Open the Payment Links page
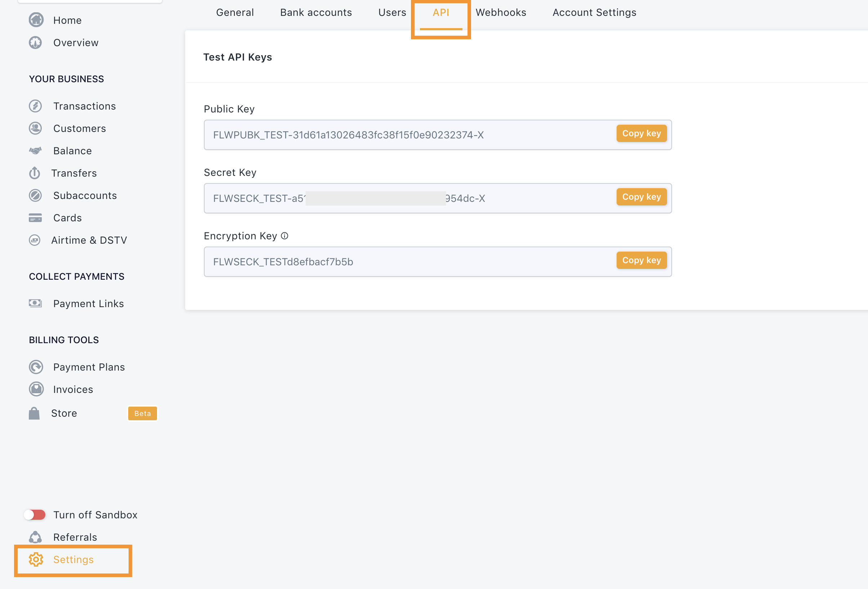This screenshot has height=589, width=868. click(x=88, y=304)
